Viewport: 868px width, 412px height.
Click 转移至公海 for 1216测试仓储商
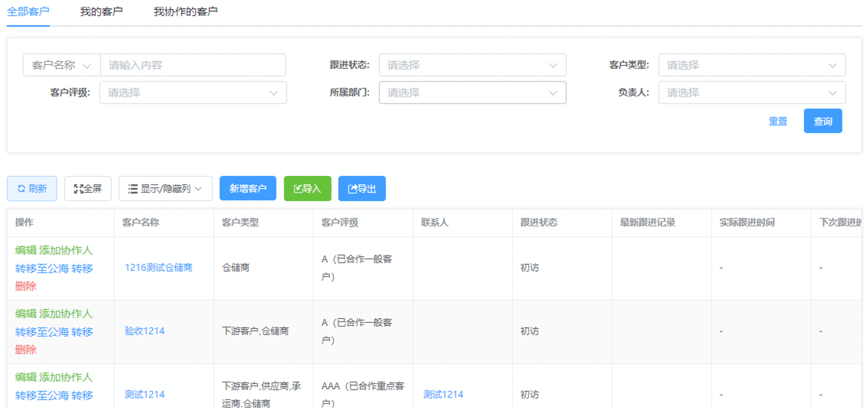click(x=42, y=269)
